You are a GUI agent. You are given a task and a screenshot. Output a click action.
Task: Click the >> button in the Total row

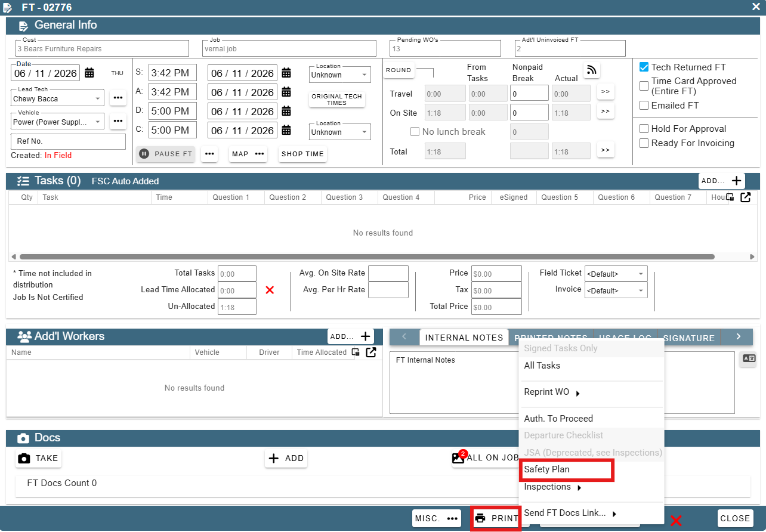tap(606, 150)
